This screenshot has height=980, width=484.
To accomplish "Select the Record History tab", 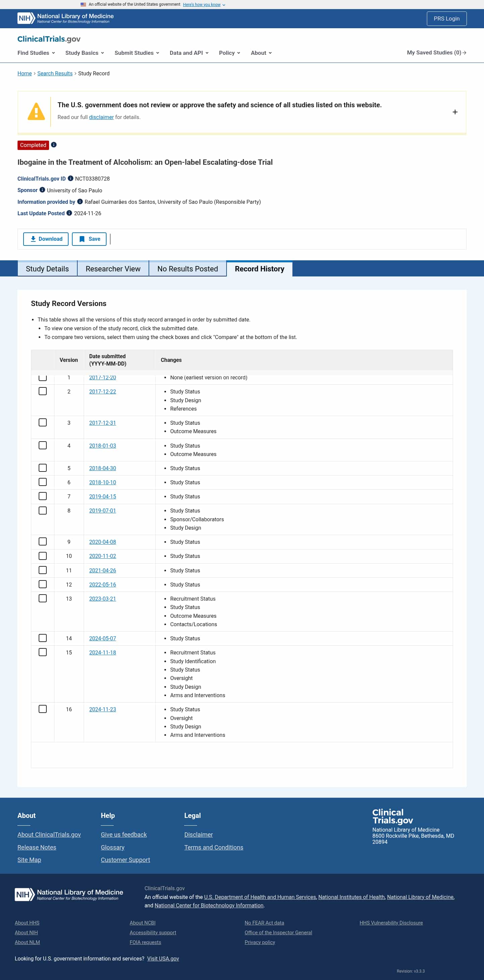I will [x=259, y=269].
